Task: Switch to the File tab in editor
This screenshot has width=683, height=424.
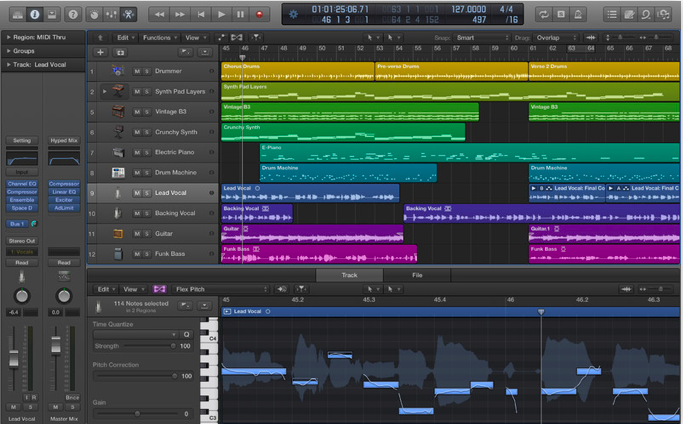Action: (x=417, y=275)
